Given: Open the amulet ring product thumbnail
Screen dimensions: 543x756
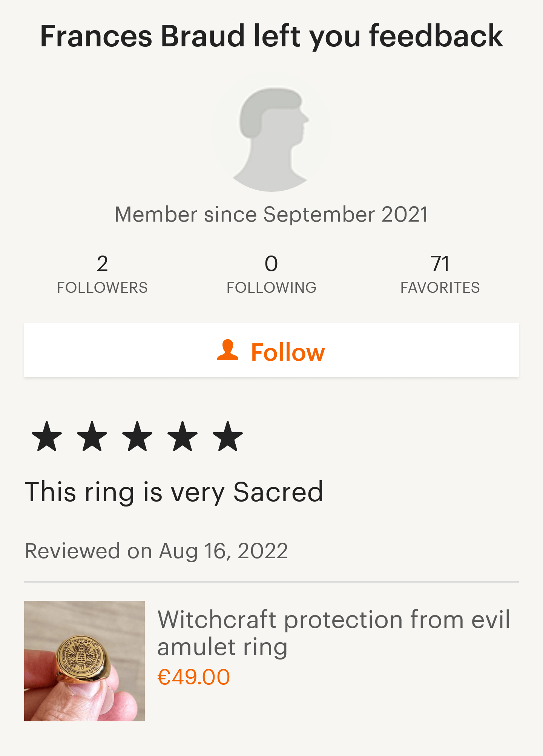Looking at the screenshot, I should [84, 661].
